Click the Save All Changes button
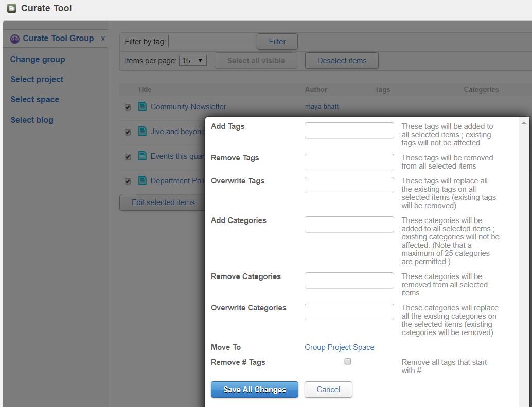The image size is (532, 407). tap(254, 390)
